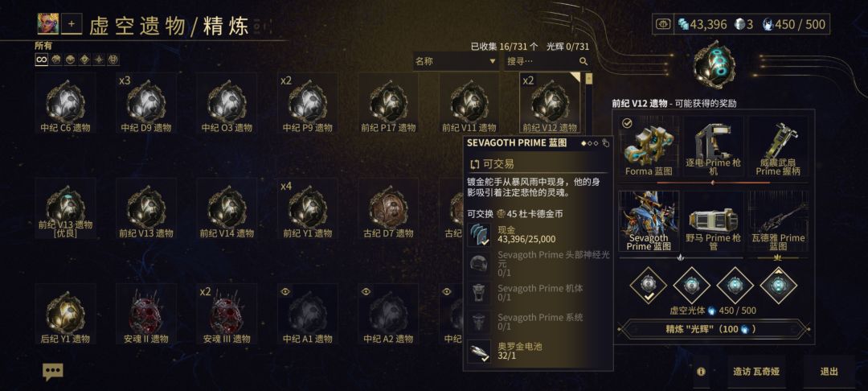Image resolution: width=868 pixels, height=391 pixels.
Task: Open the chat bubble icon
Action: coord(53,372)
